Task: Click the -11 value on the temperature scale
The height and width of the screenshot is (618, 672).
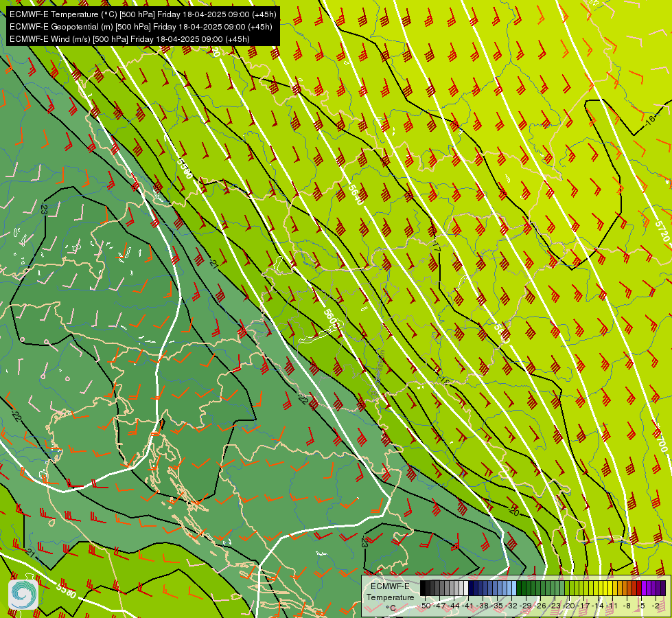Action: coord(612,606)
